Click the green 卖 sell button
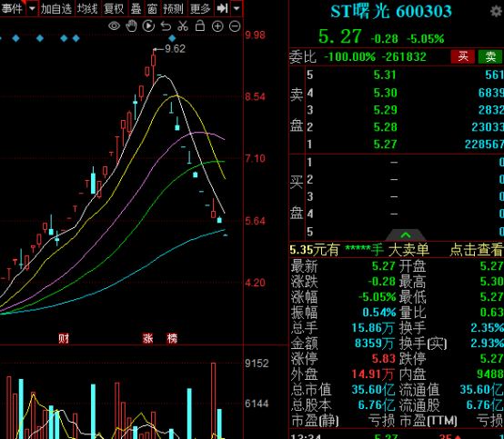 pyautogui.click(x=490, y=57)
